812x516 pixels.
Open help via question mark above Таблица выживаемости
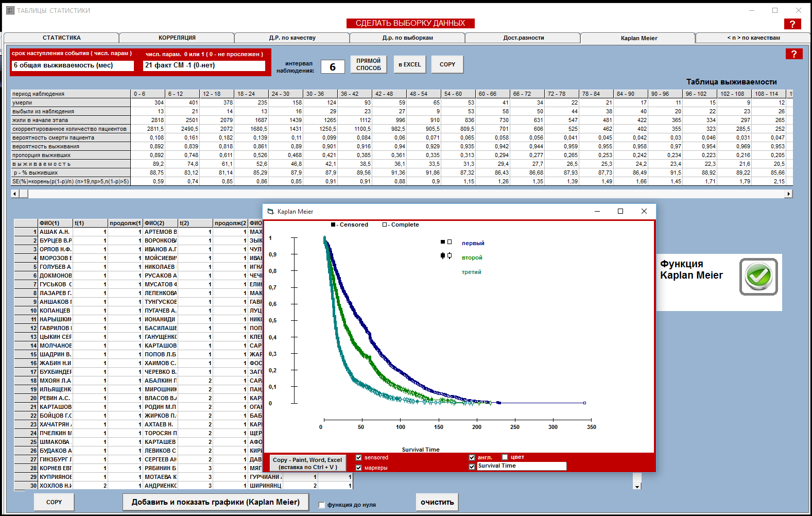click(793, 54)
